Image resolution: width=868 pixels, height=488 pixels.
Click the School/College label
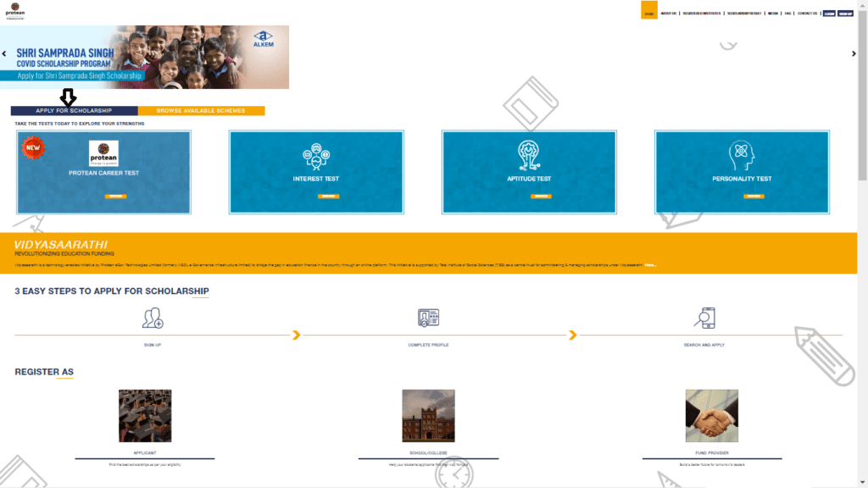click(x=428, y=452)
